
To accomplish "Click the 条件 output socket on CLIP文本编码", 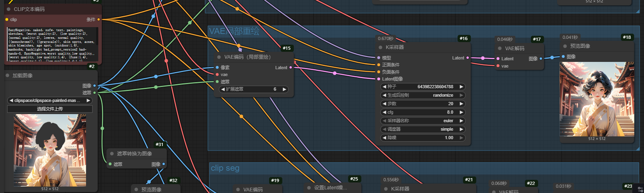I will click(x=99, y=19).
